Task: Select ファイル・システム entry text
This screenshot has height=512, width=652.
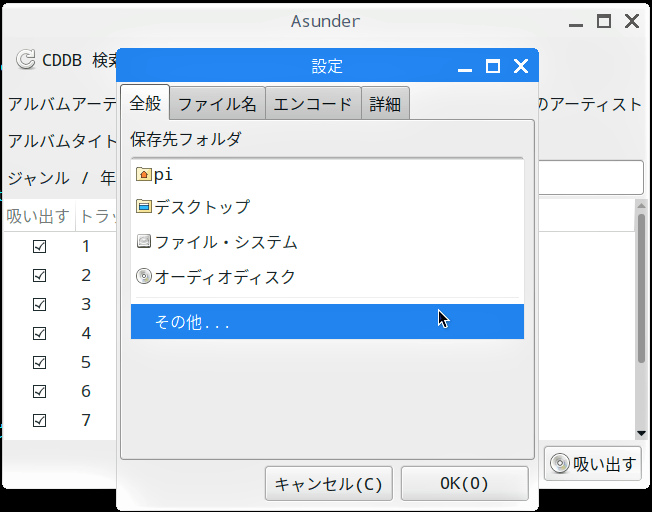Action: click(226, 242)
